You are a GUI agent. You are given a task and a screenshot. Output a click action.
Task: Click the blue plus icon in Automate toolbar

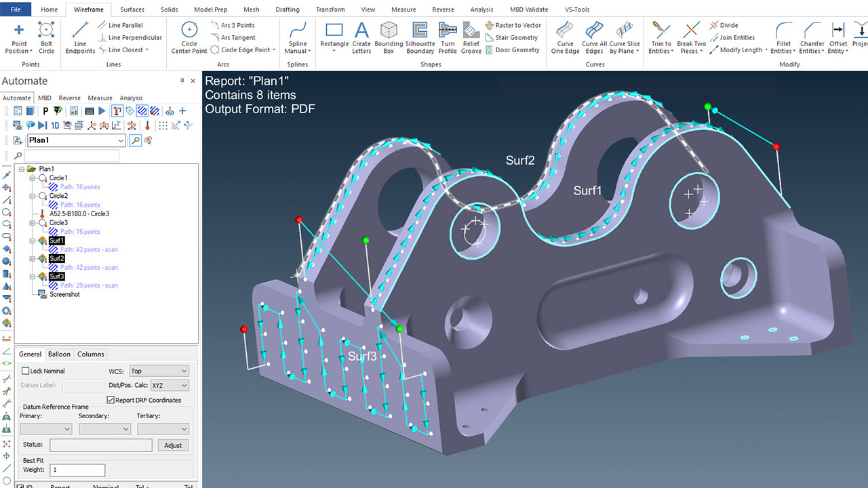click(x=182, y=110)
